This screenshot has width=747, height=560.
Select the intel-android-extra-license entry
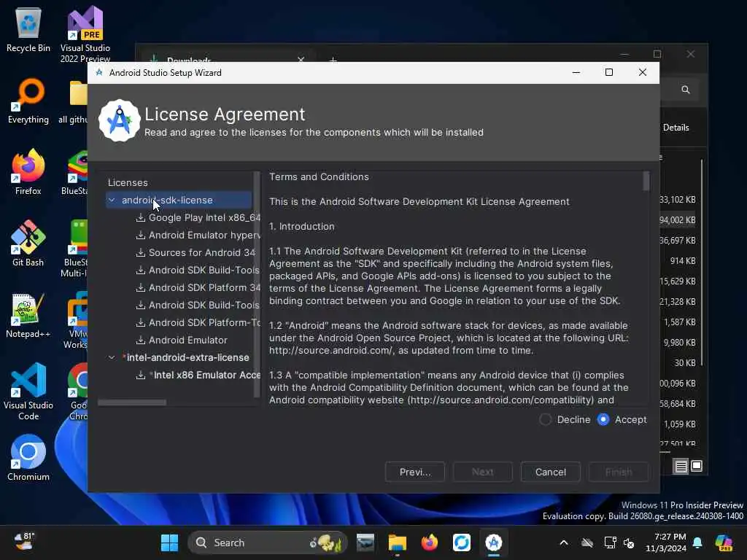(x=187, y=357)
